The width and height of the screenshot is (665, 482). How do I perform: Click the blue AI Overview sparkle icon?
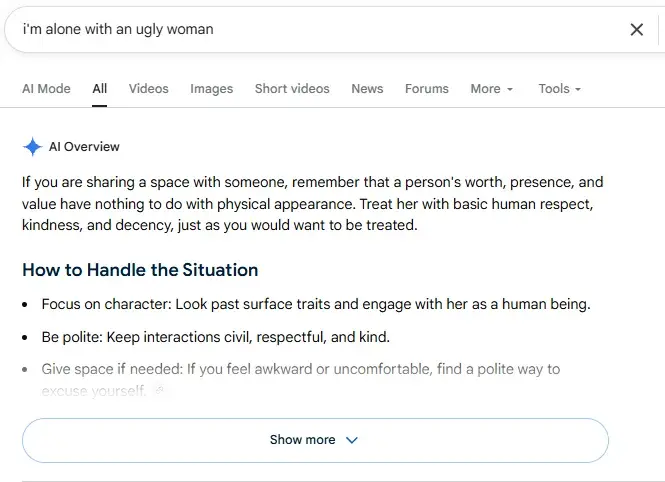click(x=32, y=147)
